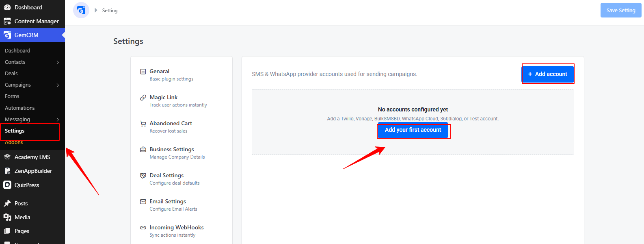Click the Posts pin icon

[7, 203]
